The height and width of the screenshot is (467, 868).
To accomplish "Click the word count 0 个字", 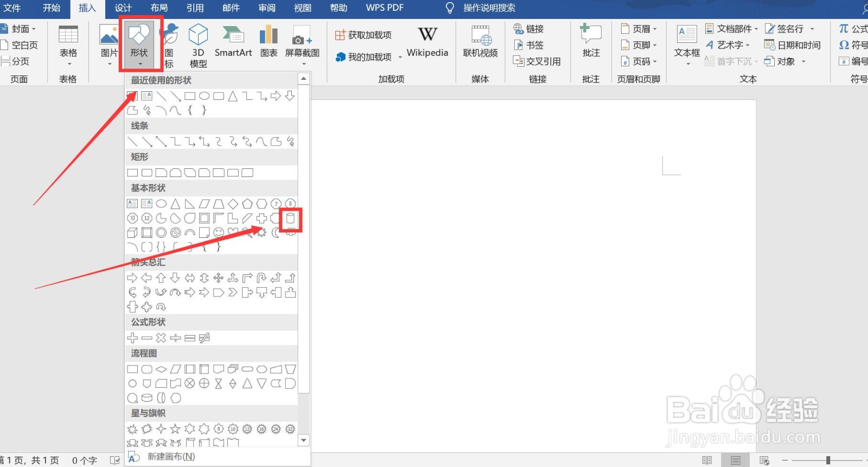I will pos(84,460).
